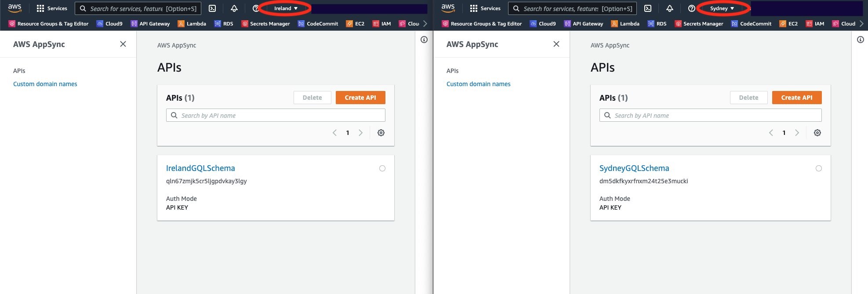Click the Search by API name field in Ireland window
Image resolution: width=868 pixels, height=294 pixels.
[276, 115]
